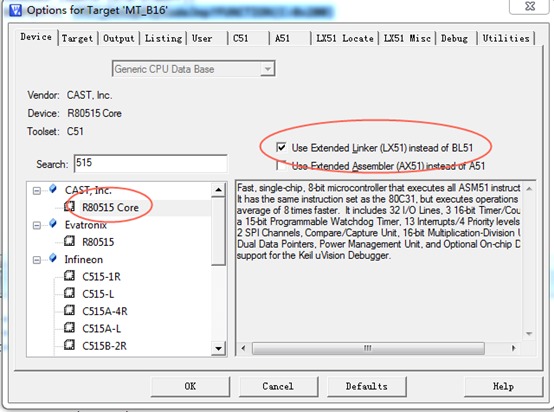The width and height of the screenshot is (554, 412).
Task: Click description pane scroll up arrow
Action: [x=529, y=189]
